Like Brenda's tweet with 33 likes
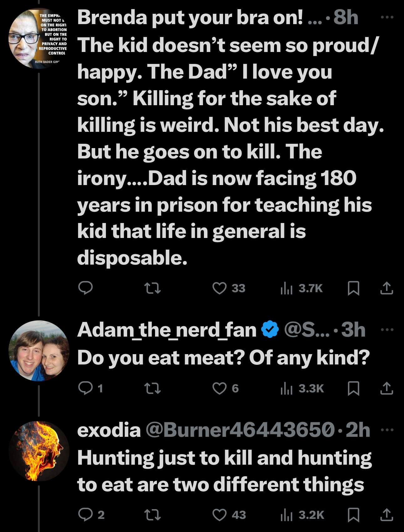Image resolution: width=404 pixels, height=532 pixels. 220,288
